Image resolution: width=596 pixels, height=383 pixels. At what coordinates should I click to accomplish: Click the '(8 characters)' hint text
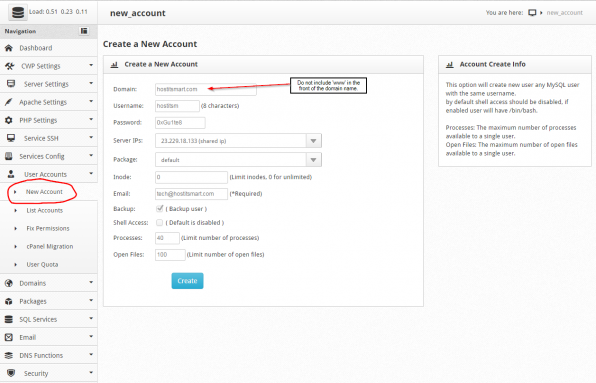[220, 106]
